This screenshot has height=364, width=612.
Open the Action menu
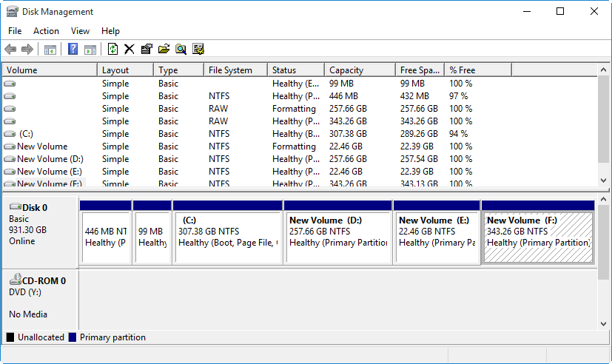[x=46, y=31]
